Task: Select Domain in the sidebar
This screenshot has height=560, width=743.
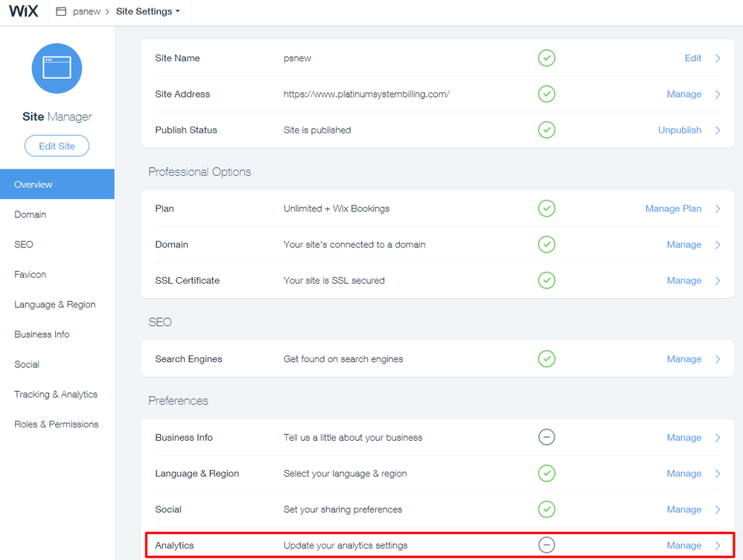Action: click(30, 214)
